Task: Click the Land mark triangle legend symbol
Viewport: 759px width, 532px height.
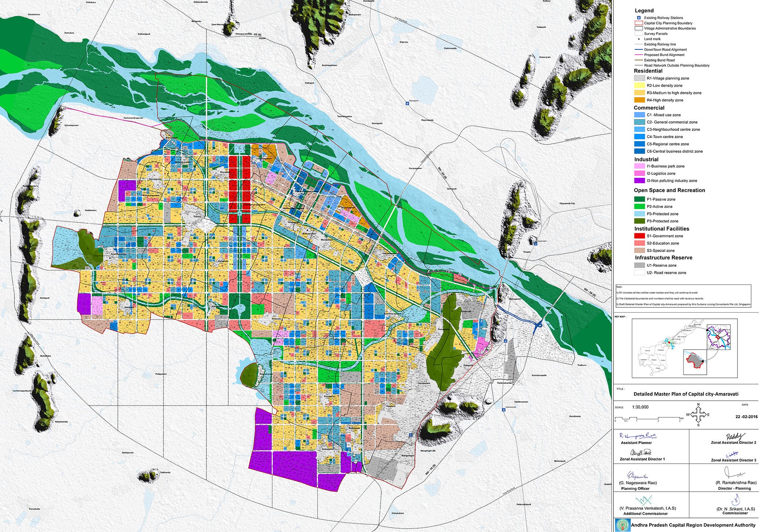Action: (x=639, y=39)
